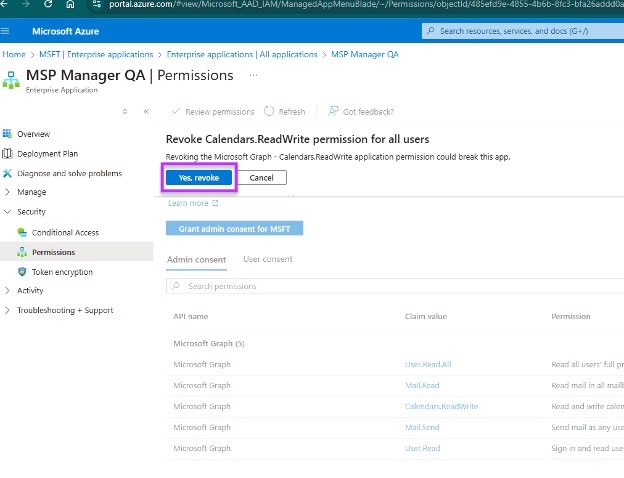
Task: Click the Permissions sidebar icon
Action: pyautogui.click(x=22, y=252)
